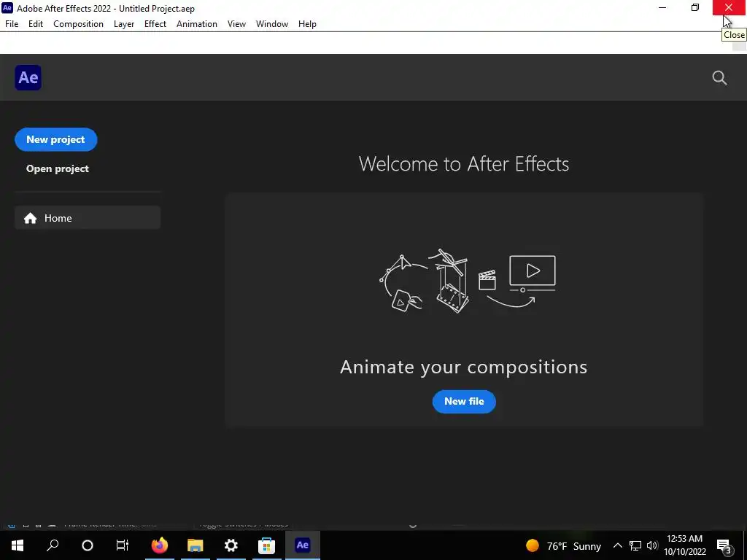
Task: Click the Animate your compositions text
Action: [x=463, y=367]
